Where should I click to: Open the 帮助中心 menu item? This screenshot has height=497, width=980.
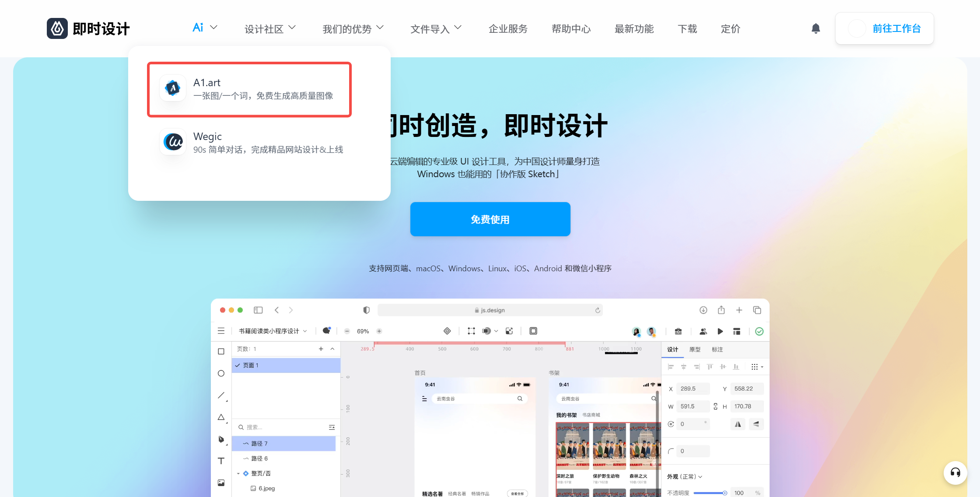[571, 29]
